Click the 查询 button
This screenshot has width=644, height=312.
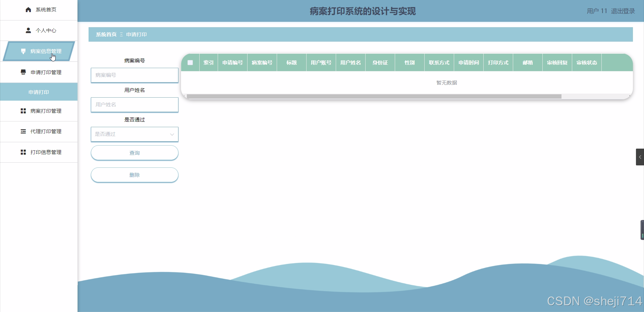(134, 153)
